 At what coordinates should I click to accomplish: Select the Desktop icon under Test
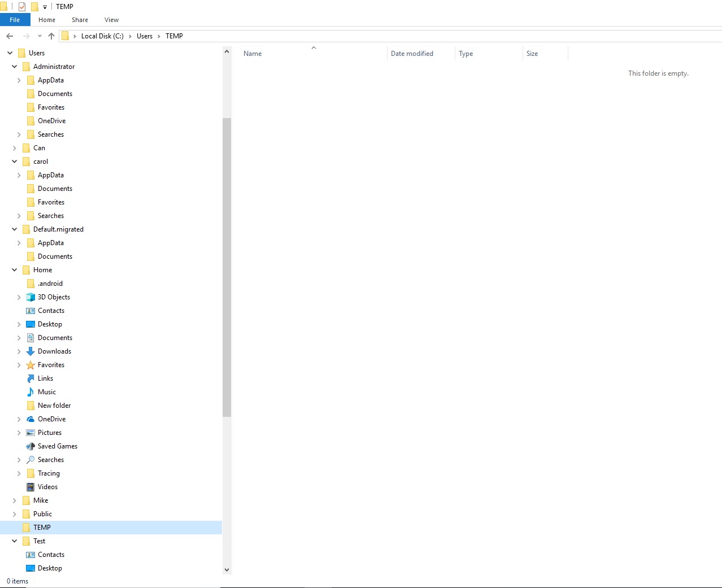click(31, 568)
